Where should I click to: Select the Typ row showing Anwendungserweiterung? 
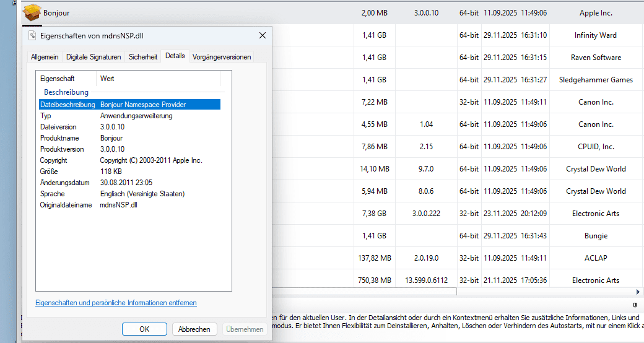point(130,116)
